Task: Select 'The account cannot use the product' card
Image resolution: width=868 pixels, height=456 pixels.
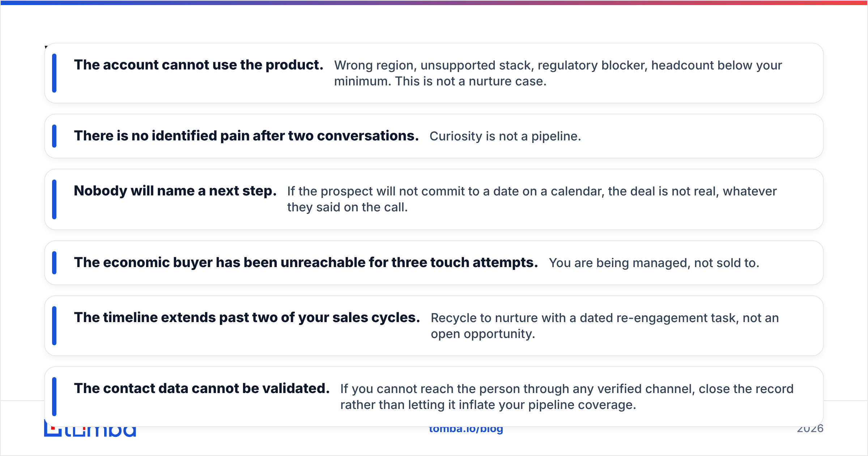Action: (434, 73)
